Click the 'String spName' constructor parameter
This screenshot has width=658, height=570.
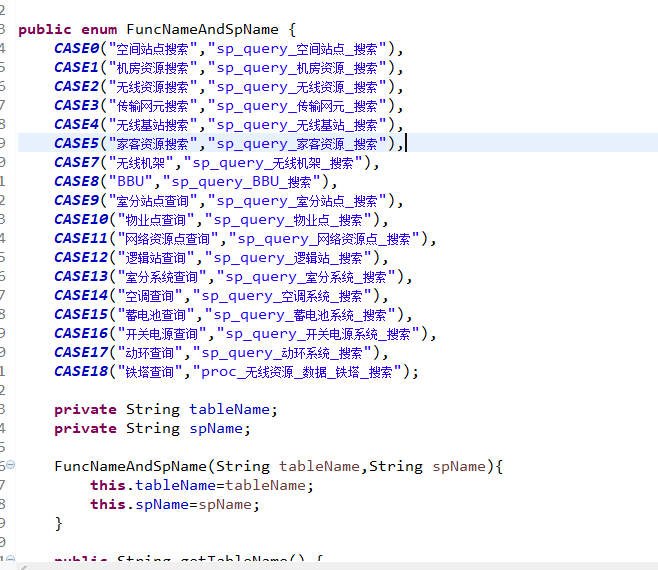point(427,466)
